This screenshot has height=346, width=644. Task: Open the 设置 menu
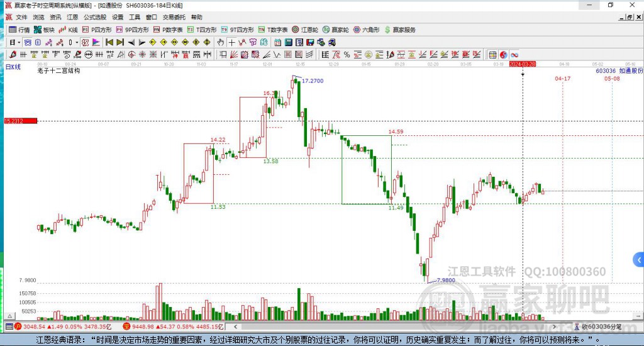tap(118, 17)
